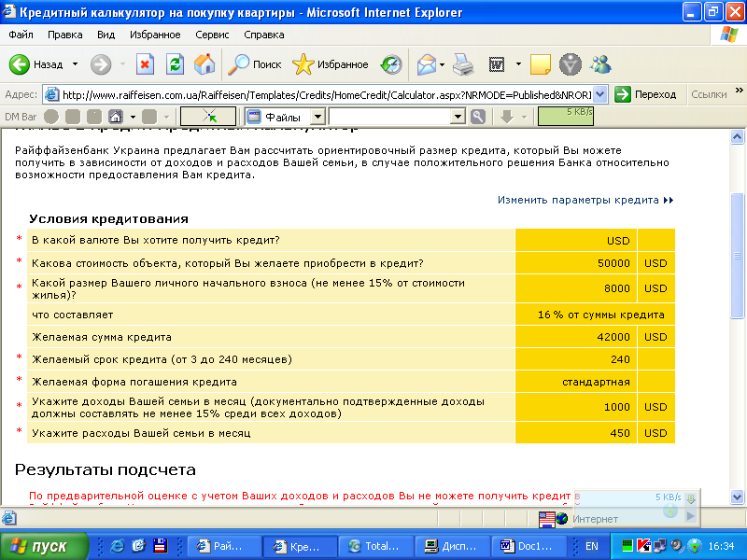The image size is (747, 560).
Task: Open the Файлы dropdown in DM Bar
Action: (317, 117)
